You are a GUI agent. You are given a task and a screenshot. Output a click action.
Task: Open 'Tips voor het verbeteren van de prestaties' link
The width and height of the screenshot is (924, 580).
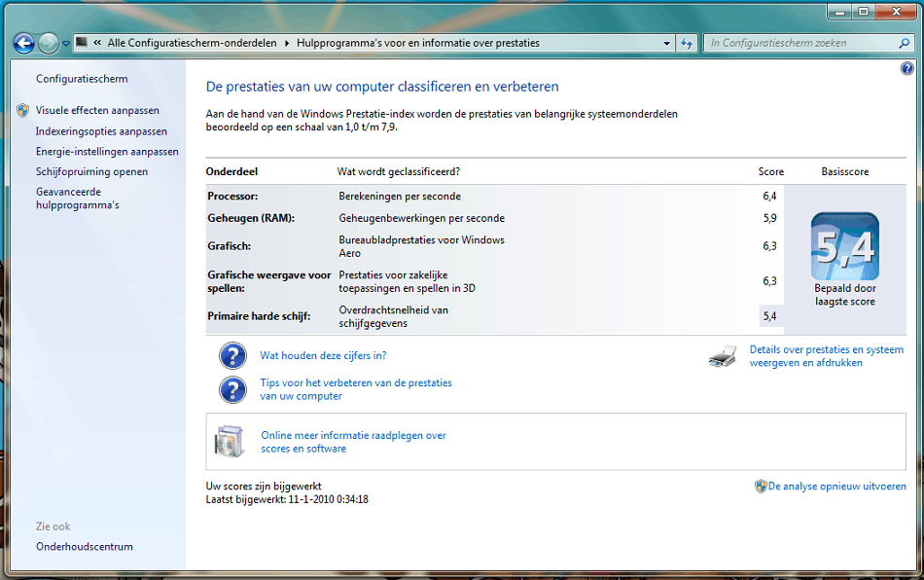click(356, 389)
